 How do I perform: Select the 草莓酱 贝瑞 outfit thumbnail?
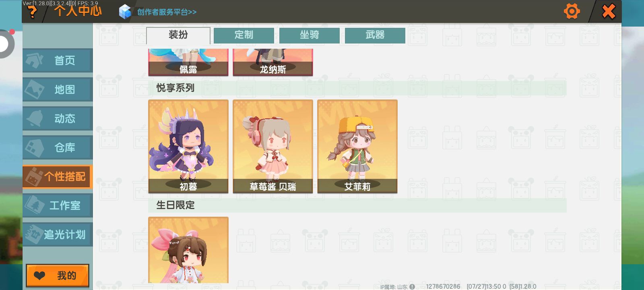point(273,147)
